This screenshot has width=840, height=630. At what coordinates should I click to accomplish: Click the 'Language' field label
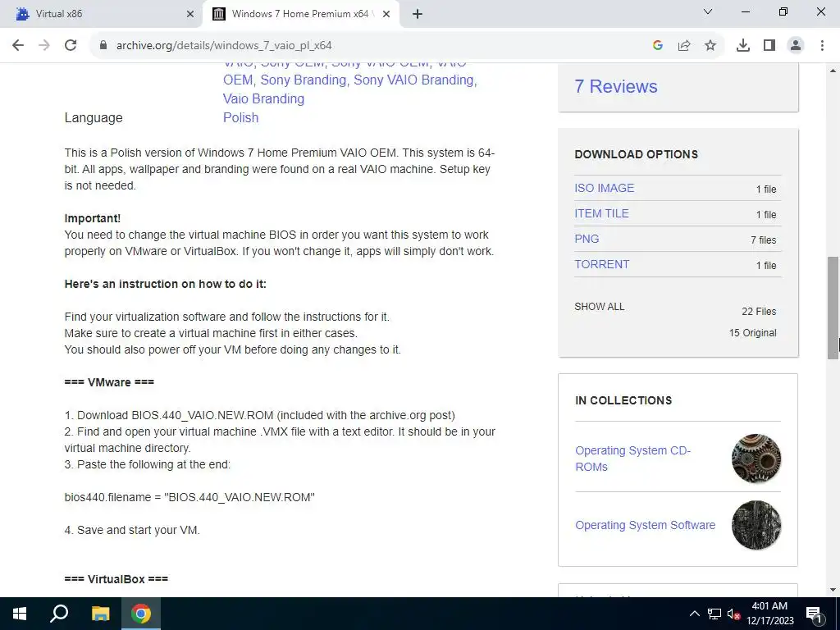point(94,118)
